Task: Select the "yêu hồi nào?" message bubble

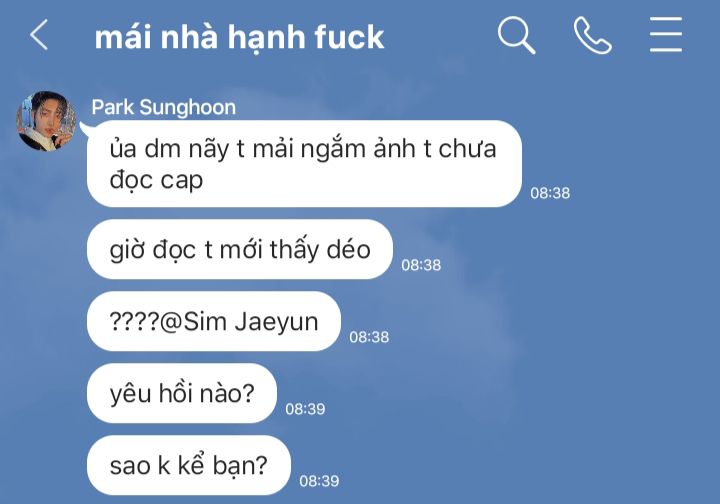Action: 182,393
